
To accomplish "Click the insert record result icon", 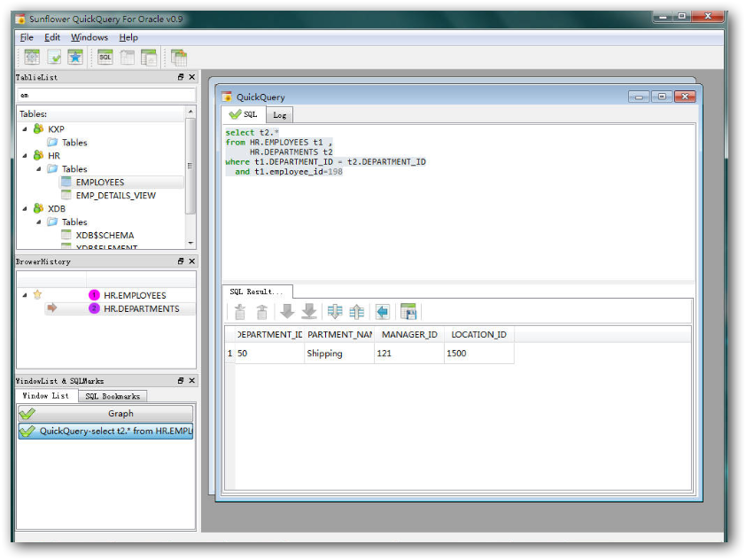I will point(240,312).
